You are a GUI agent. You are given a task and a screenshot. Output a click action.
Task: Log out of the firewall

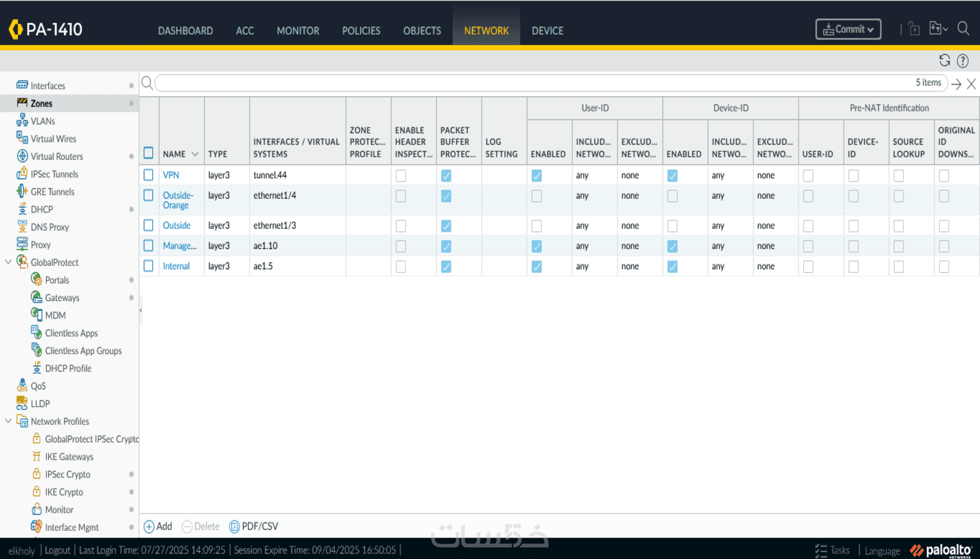point(58,550)
